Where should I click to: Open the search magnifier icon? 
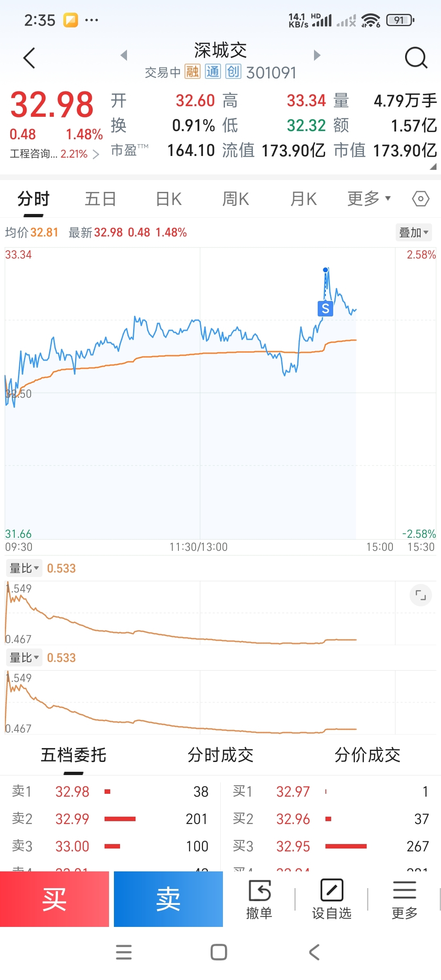pyautogui.click(x=416, y=58)
